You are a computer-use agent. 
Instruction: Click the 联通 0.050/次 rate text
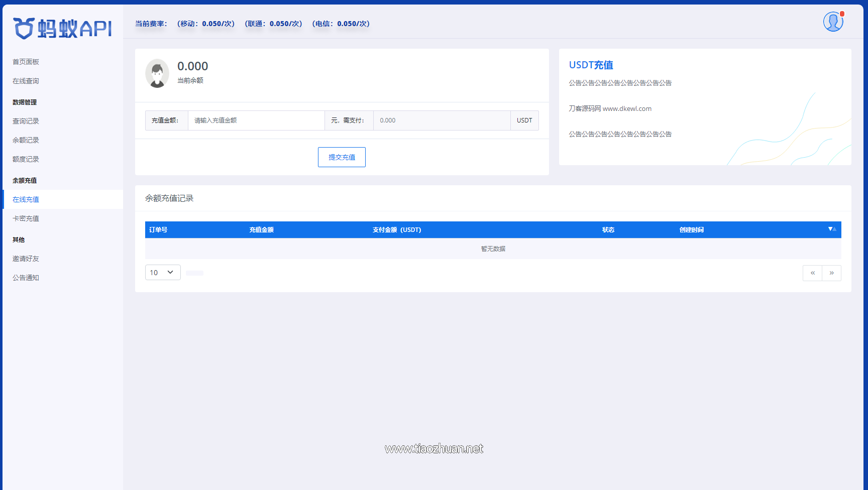click(273, 24)
